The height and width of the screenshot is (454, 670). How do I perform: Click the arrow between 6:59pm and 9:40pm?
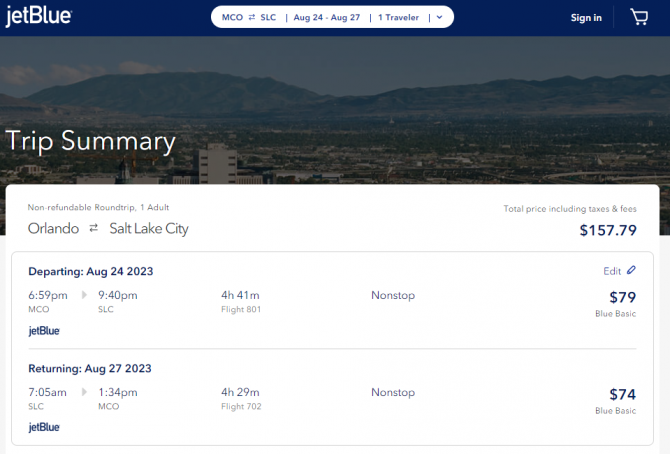pos(84,295)
